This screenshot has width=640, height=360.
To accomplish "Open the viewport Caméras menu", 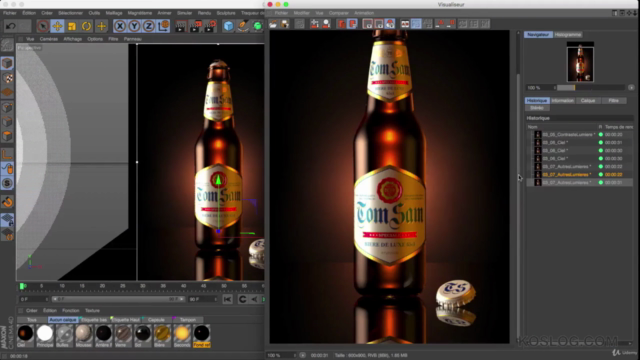I will [x=49, y=39].
